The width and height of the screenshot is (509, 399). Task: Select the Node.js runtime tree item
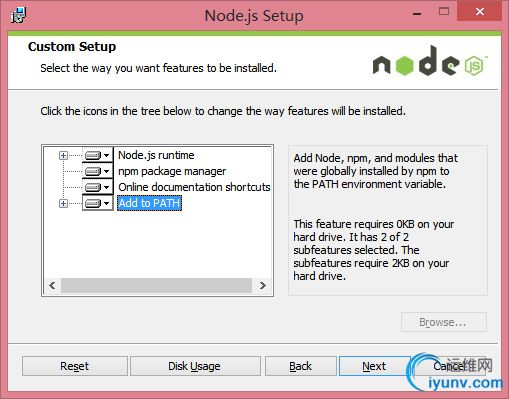(156, 155)
